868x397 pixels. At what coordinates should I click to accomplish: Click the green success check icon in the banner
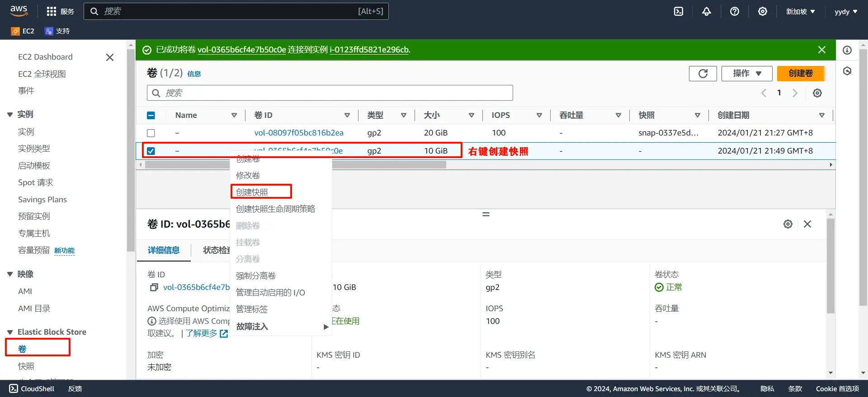pos(147,50)
